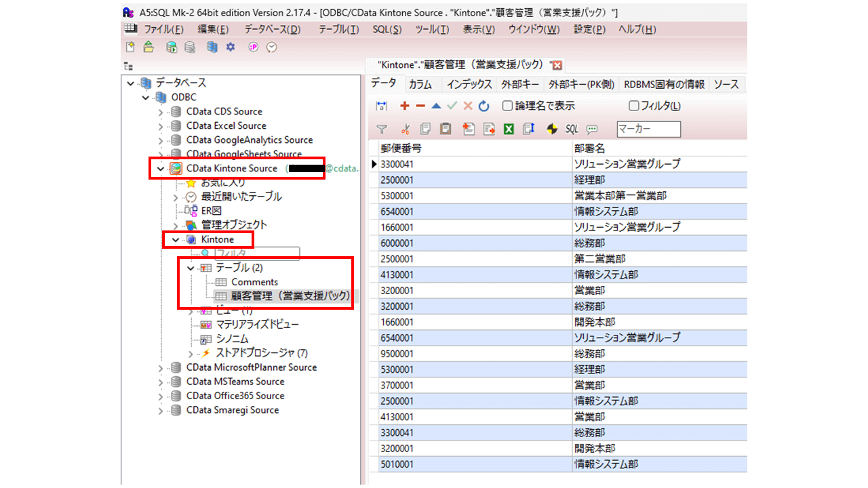Click the cell with postal code 9500001
868x488 pixels.
[475, 354]
